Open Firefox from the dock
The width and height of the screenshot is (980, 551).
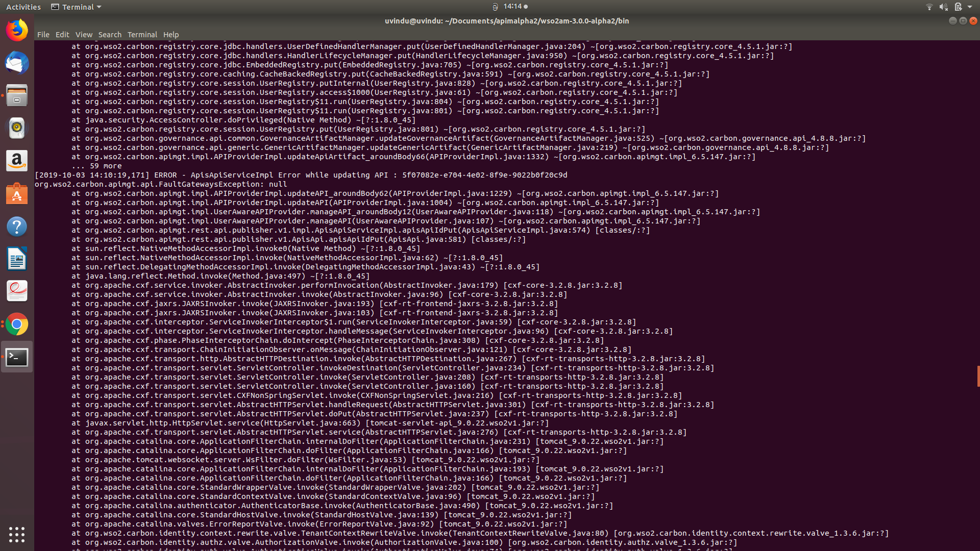[x=17, y=30]
